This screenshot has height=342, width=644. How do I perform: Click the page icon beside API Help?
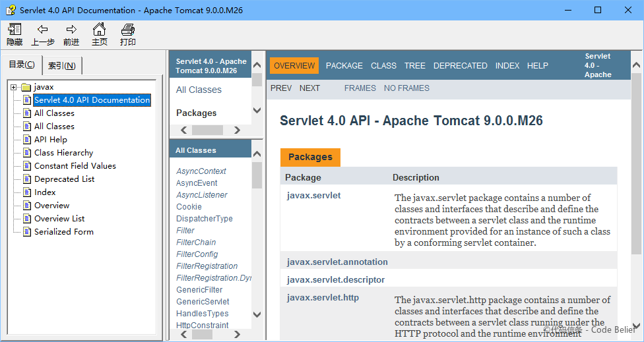pos(27,140)
